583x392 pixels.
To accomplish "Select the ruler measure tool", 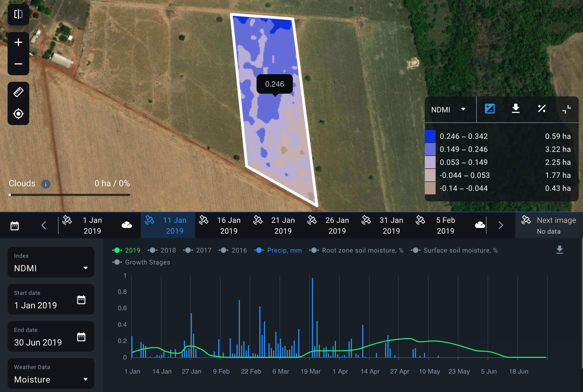I will pos(18,92).
